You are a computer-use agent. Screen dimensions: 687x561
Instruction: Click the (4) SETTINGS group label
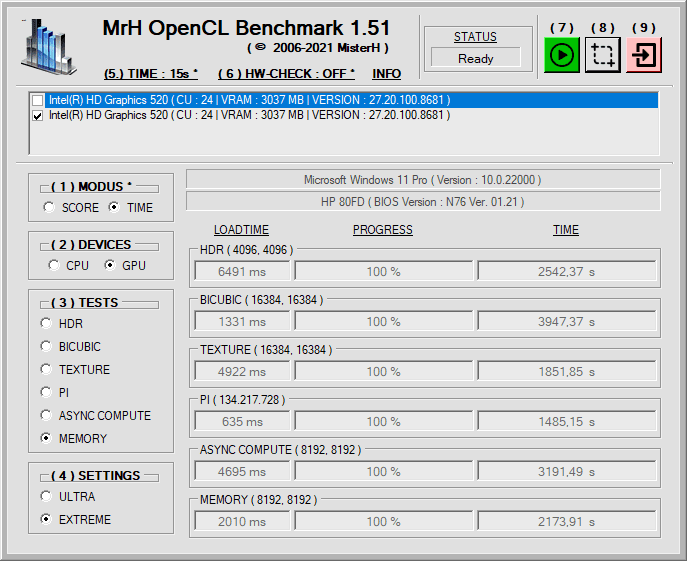coord(96,476)
